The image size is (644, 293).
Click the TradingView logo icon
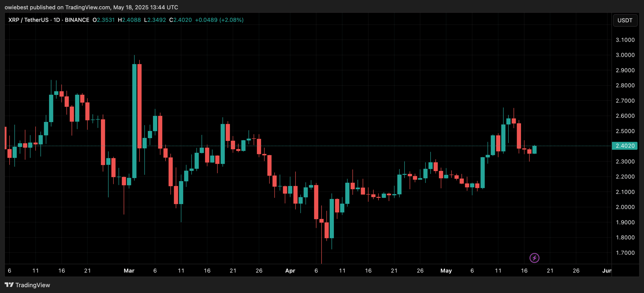click(x=9, y=285)
